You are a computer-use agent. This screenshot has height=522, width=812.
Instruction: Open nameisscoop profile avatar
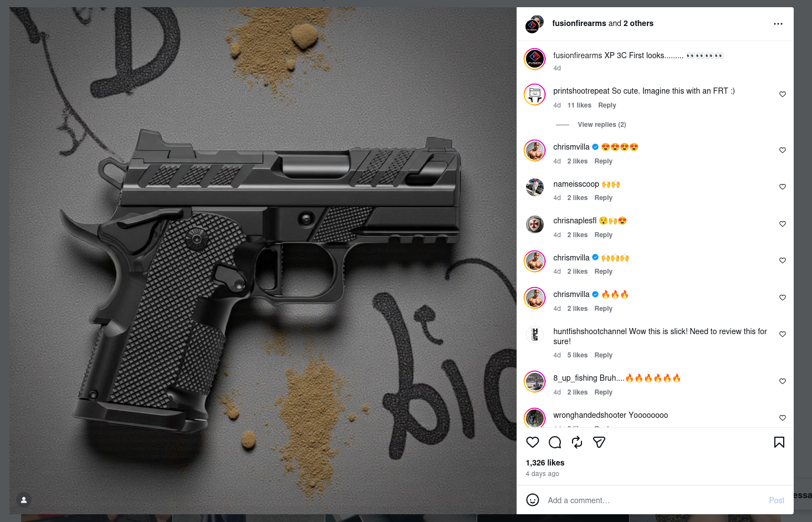click(x=534, y=187)
